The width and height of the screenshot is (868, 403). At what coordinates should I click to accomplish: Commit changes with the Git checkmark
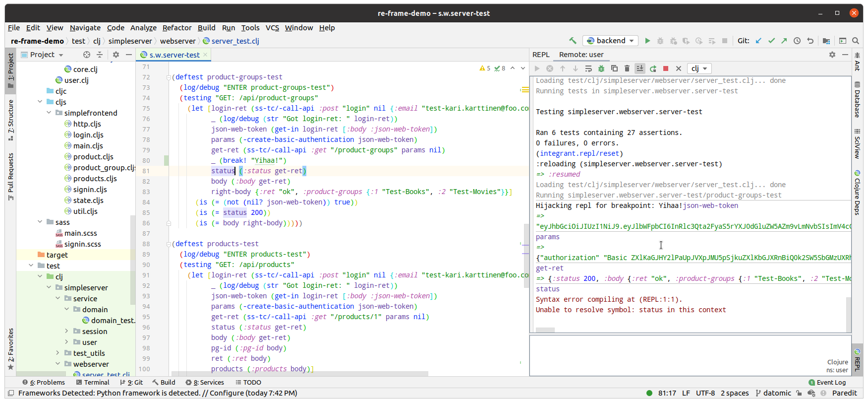click(771, 41)
